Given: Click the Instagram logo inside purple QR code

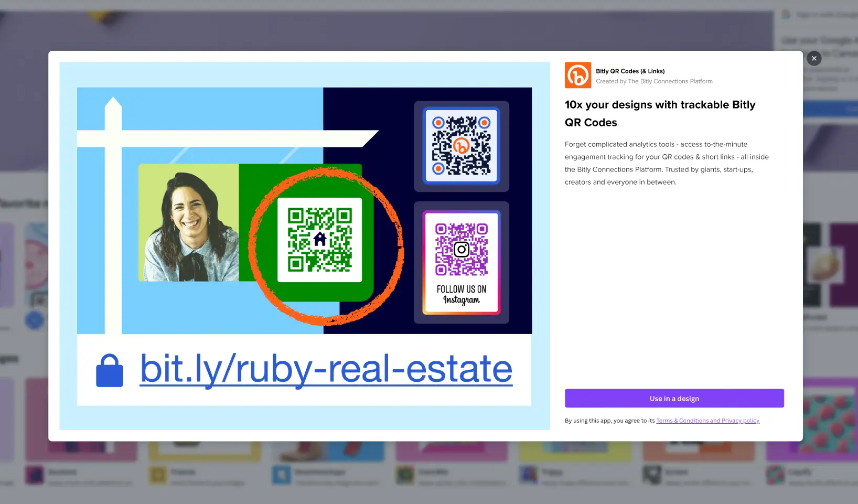Looking at the screenshot, I should point(462,250).
